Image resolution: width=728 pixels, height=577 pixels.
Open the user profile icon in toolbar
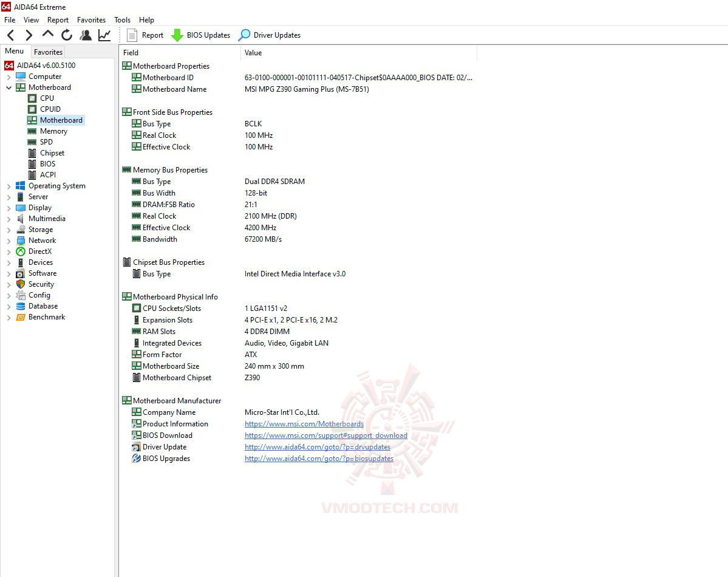(x=86, y=35)
